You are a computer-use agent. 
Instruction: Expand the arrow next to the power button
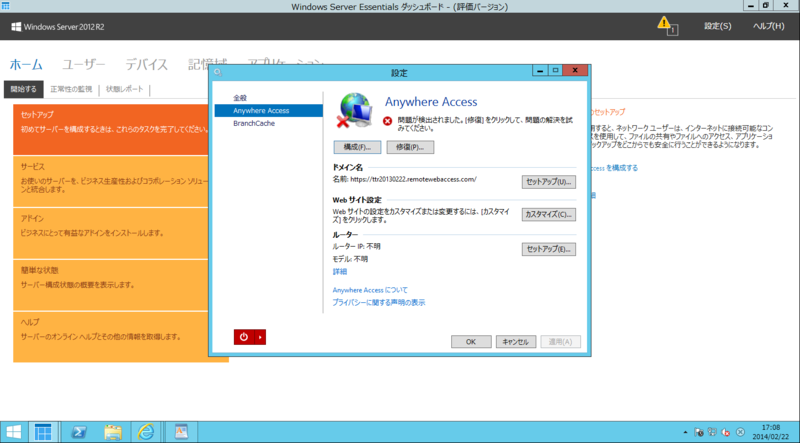coord(260,337)
